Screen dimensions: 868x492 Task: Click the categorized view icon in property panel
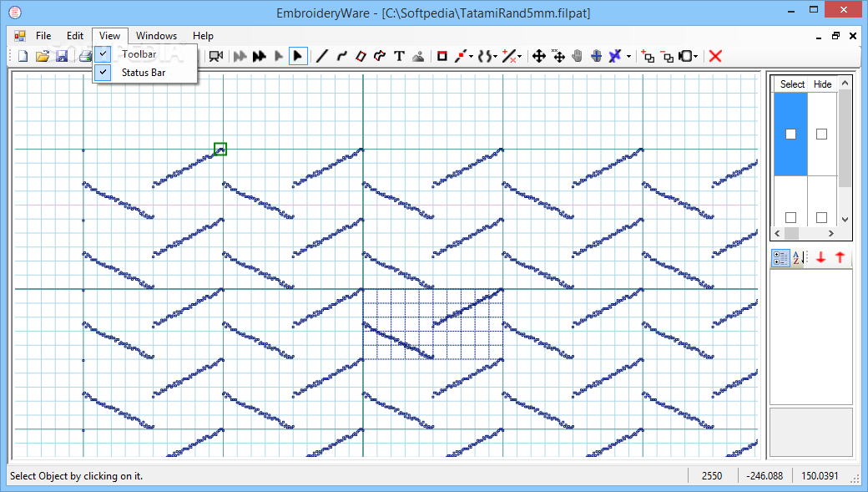click(x=780, y=257)
